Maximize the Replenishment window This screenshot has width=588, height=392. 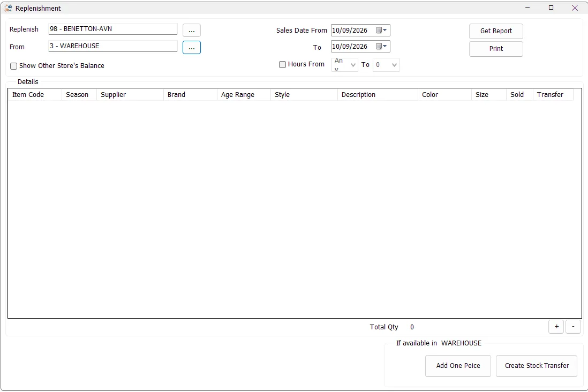point(551,7)
